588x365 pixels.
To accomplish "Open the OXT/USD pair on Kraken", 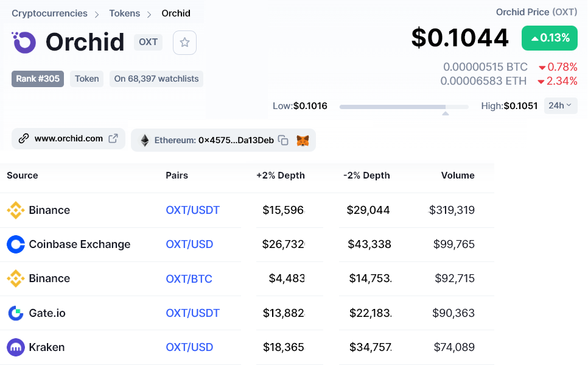I will (189, 347).
